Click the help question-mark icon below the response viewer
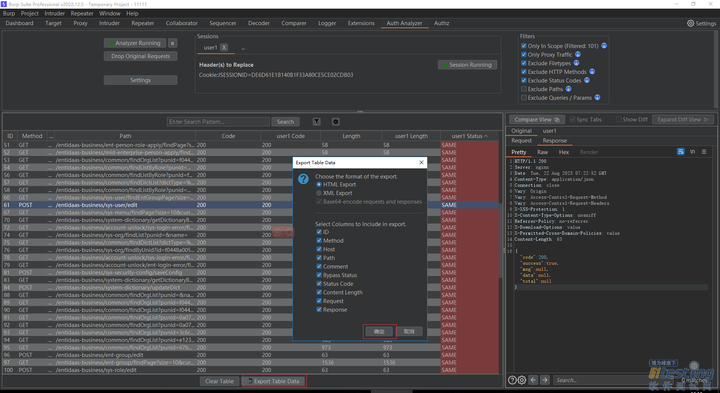Screen dimensions: 720x393 [x=512, y=380]
